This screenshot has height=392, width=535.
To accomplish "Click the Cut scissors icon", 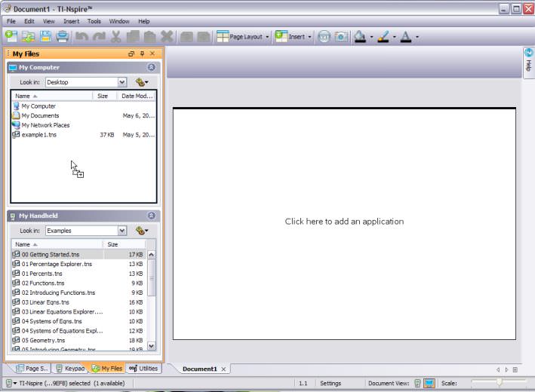I will [116, 36].
